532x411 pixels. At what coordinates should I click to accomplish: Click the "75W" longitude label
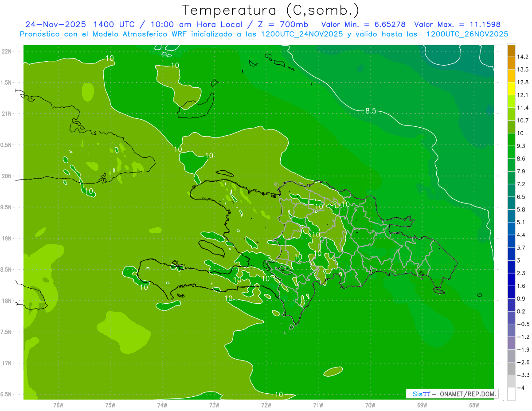click(110, 405)
